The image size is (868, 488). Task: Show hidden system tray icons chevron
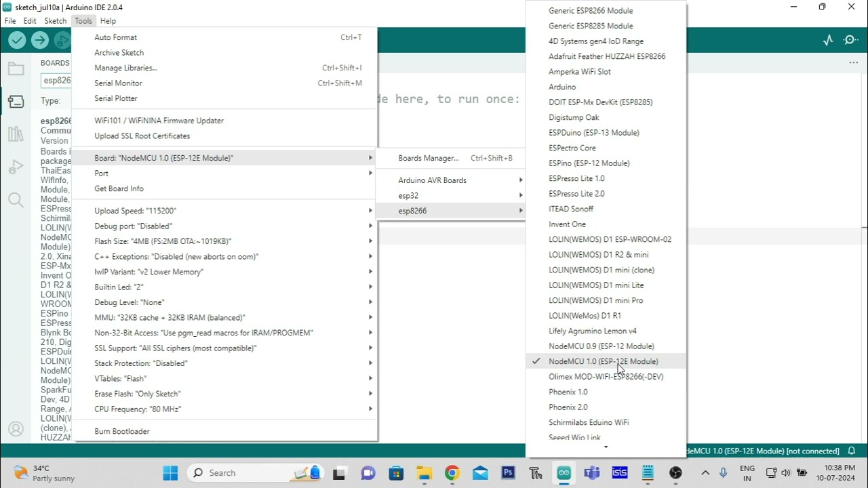point(705,472)
